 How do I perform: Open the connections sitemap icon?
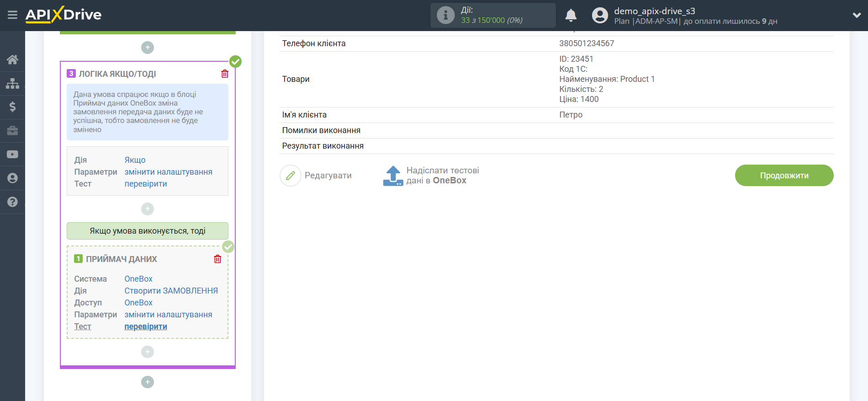click(12, 83)
